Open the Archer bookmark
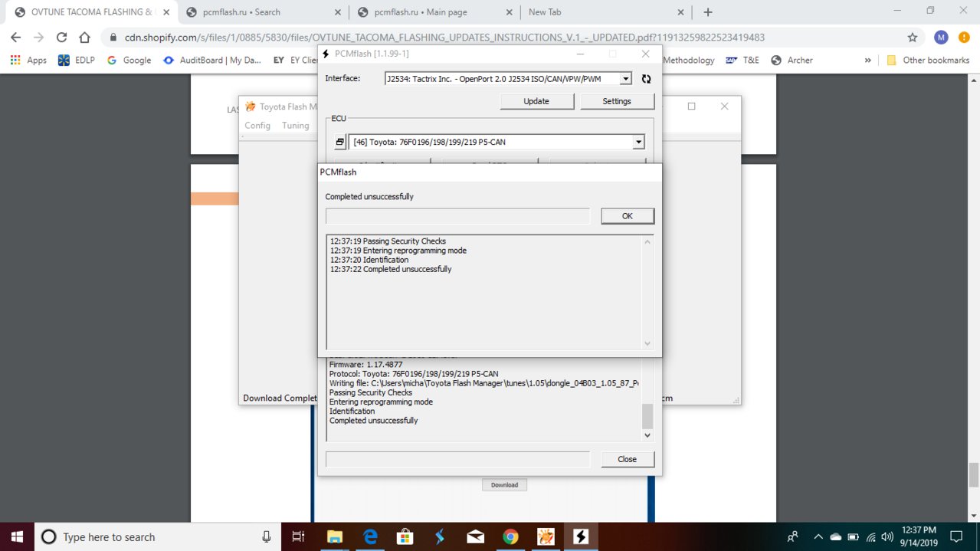 pos(792,60)
